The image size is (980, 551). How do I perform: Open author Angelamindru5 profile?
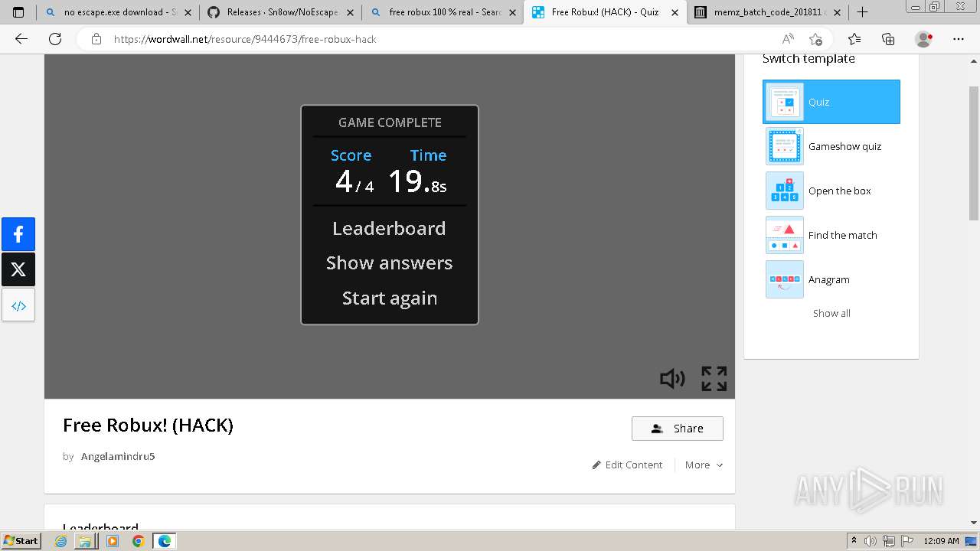118,456
